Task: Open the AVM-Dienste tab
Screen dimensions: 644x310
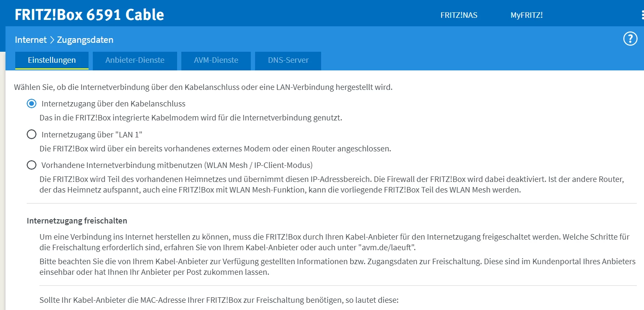Action: [216, 60]
